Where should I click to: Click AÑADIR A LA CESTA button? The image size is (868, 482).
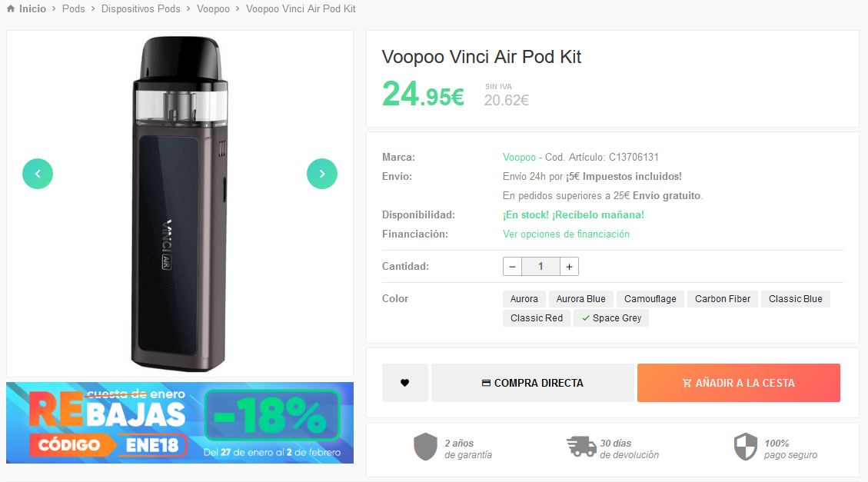click(x=739, y=383)
